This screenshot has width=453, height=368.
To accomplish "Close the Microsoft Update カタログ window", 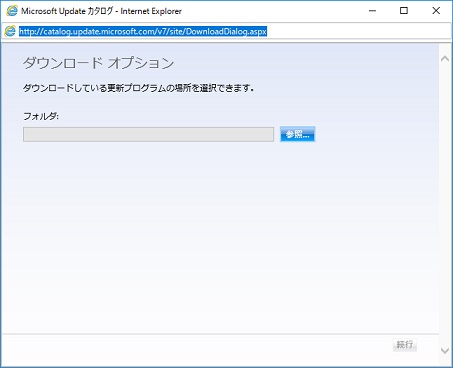I will [436, 11].
